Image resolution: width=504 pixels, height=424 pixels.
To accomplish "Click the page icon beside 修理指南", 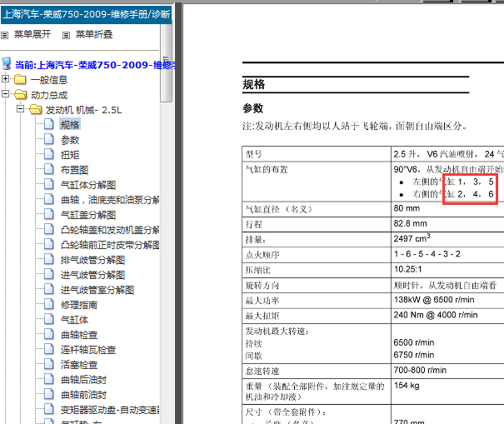I will tap(49, 304).
